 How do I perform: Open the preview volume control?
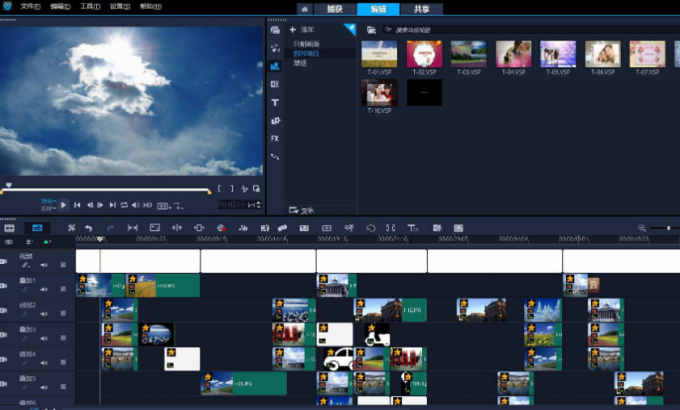click(136, 205)
